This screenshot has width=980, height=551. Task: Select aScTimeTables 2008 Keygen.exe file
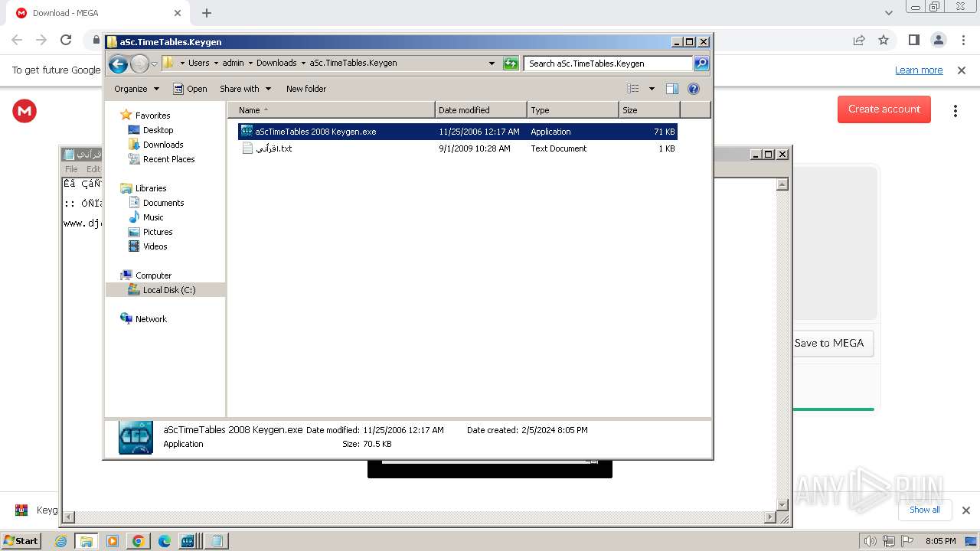pyautogui.click(x=457, y=132)
